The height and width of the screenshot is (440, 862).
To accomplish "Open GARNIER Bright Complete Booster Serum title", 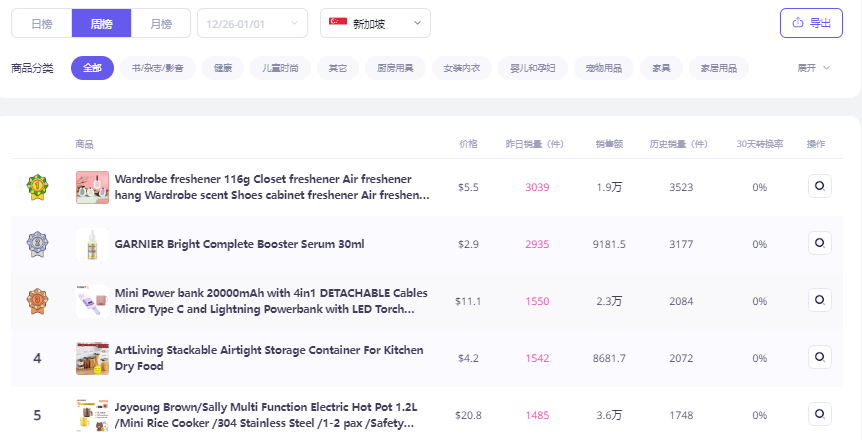I will tap(239, 244).
